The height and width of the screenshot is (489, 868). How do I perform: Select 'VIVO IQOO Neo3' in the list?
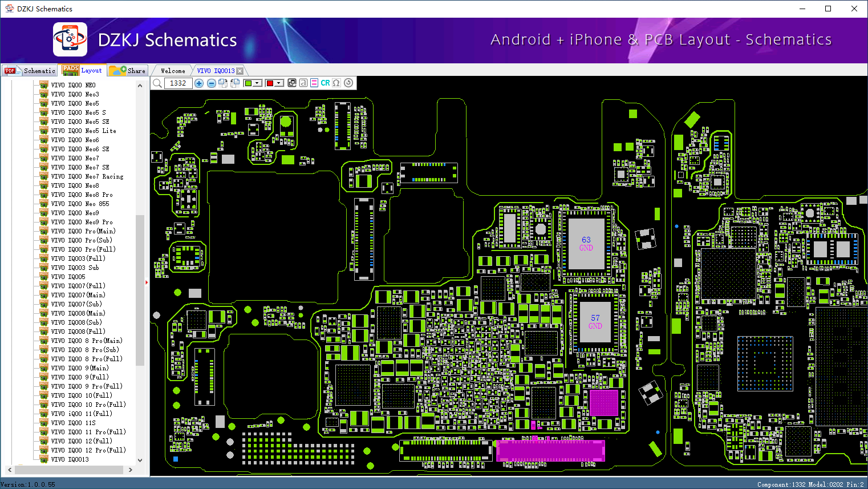tap(75, 94)
